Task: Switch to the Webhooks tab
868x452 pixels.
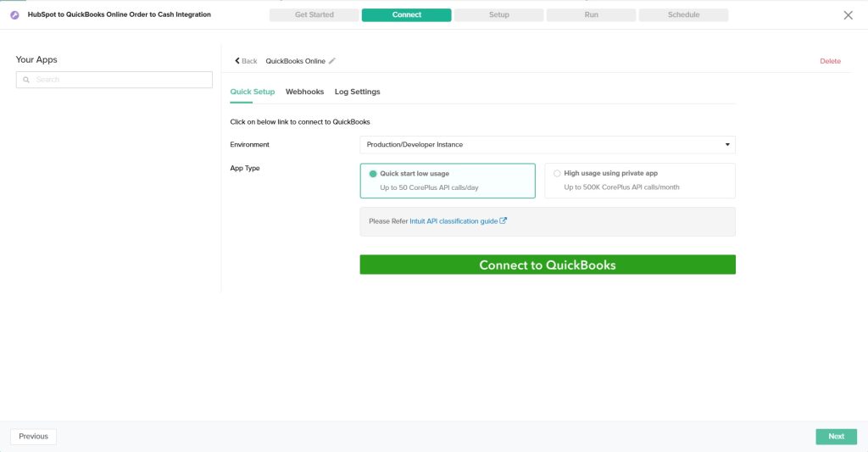Action: click(x=304, y=92)
